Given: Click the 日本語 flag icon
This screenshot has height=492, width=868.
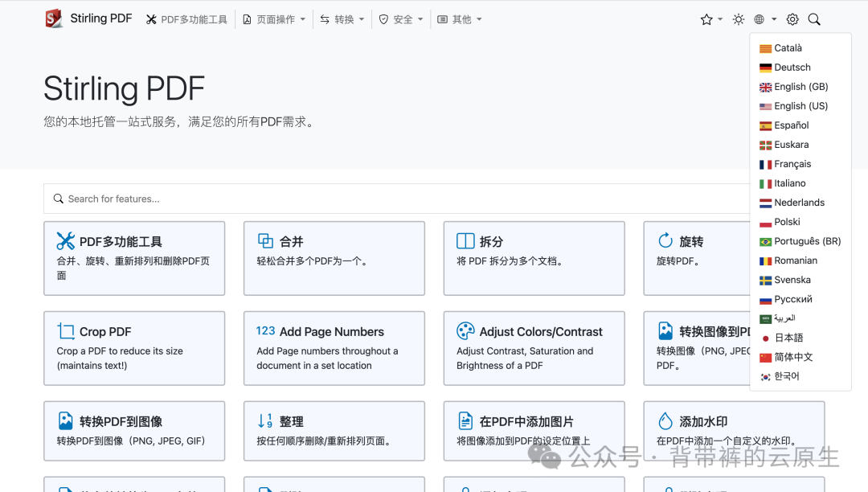Looking at the screenshot, I should pos(766,338).
